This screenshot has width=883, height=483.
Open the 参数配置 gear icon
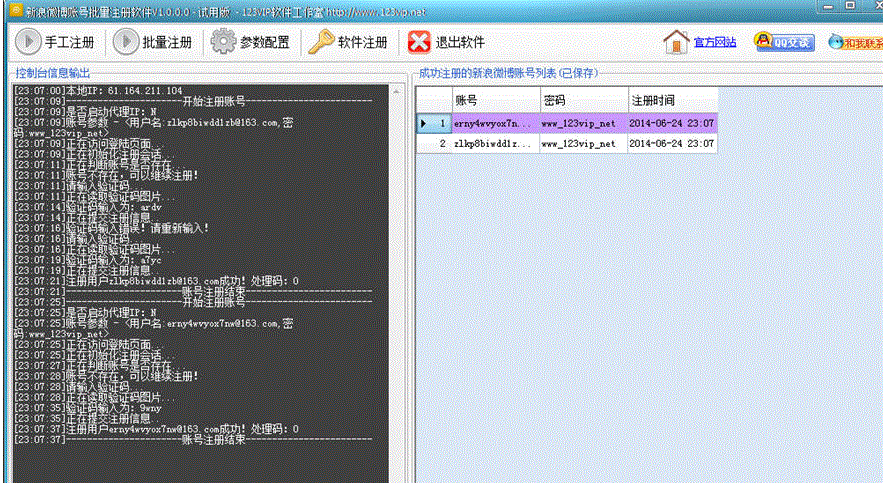224,42
